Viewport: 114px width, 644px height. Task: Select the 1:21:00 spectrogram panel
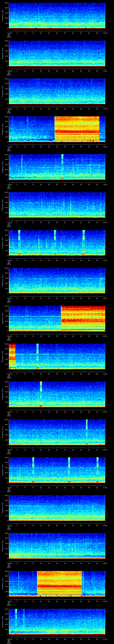tap(57, 280)
